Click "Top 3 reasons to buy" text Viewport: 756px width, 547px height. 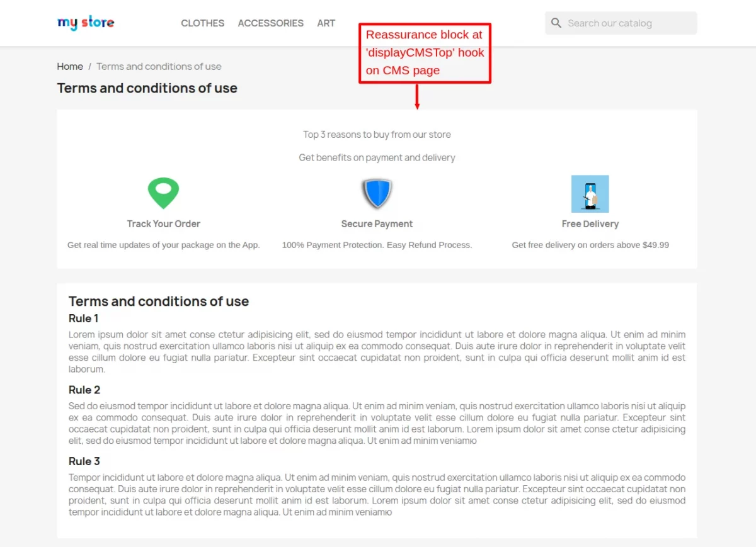(377, 135)
